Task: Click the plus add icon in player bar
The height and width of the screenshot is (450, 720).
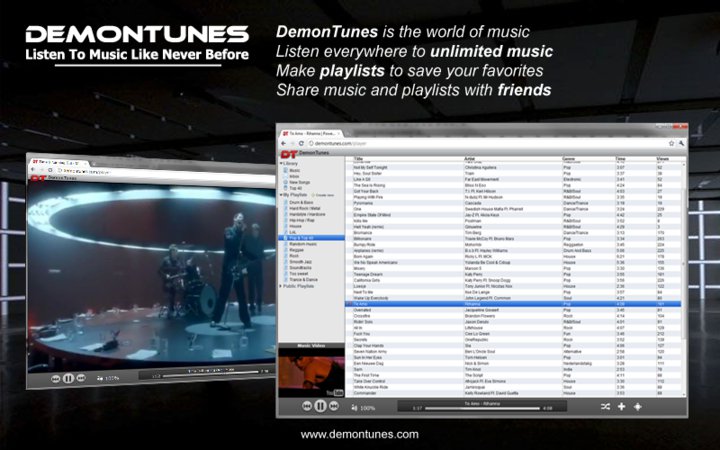Action: (x=621, y=406)
